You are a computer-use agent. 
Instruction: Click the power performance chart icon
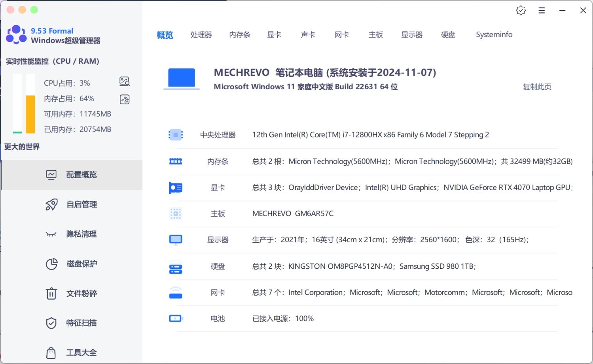click(x=124, y=99)
